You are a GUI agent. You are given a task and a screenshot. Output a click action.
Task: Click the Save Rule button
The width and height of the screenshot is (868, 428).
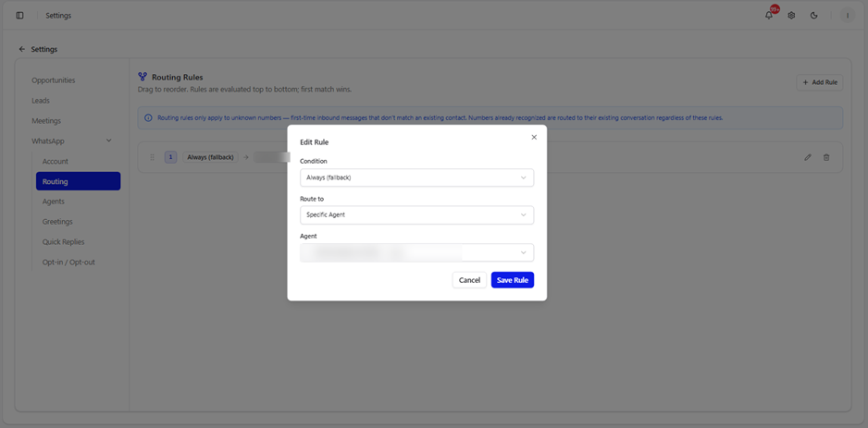point(513,280)
